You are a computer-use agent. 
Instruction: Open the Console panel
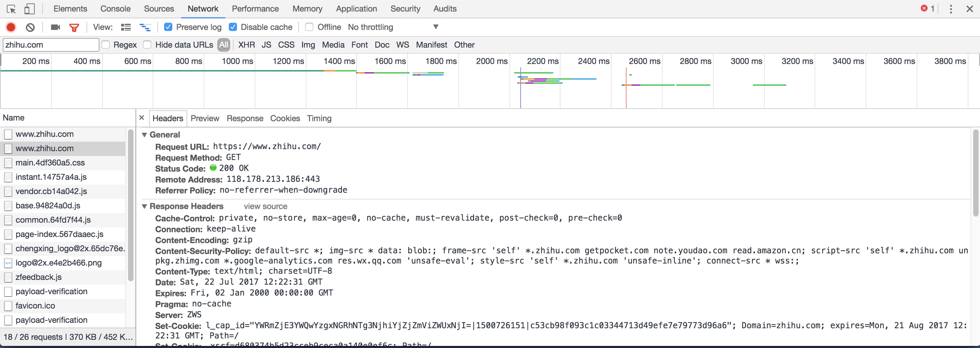(115, 9)
